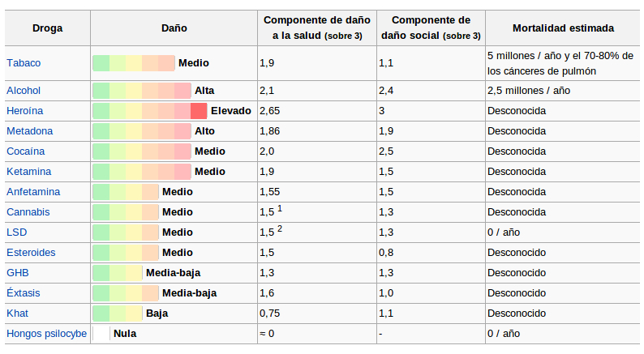
Task: Open the Cannabis link
Action: pyautogui.click(x=28, y=212)
